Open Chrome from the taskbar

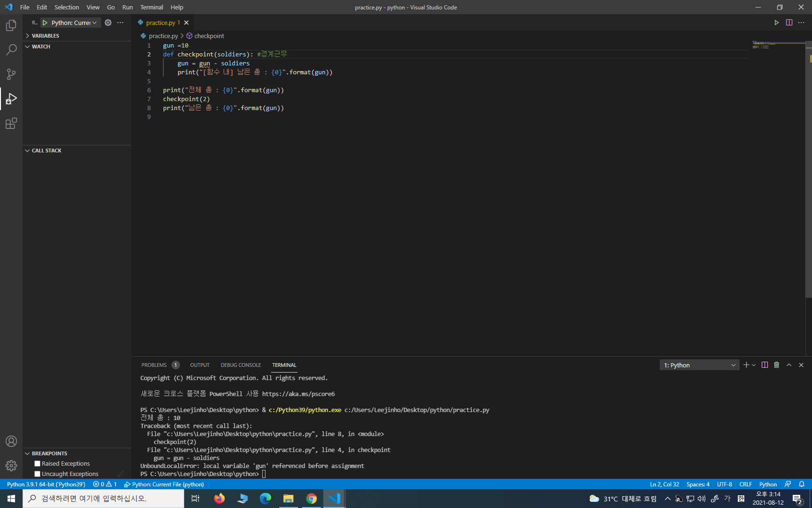(x=312, y=499)
